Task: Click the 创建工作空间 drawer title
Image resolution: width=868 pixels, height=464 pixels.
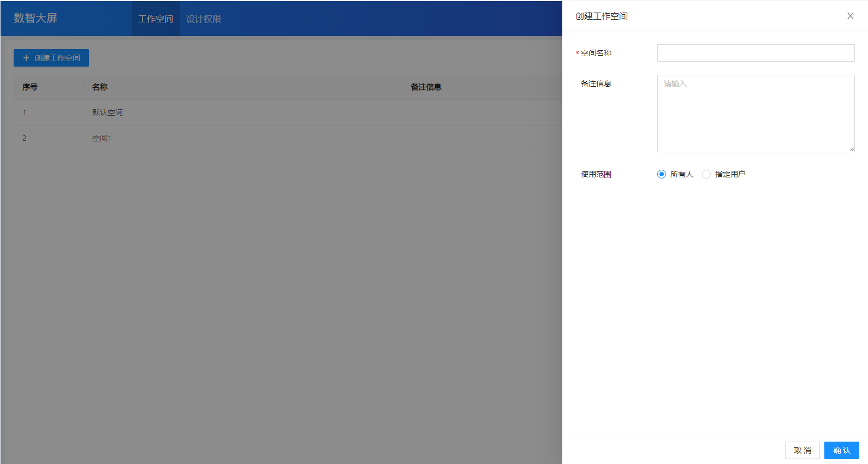Action: [x=601, y=16]
